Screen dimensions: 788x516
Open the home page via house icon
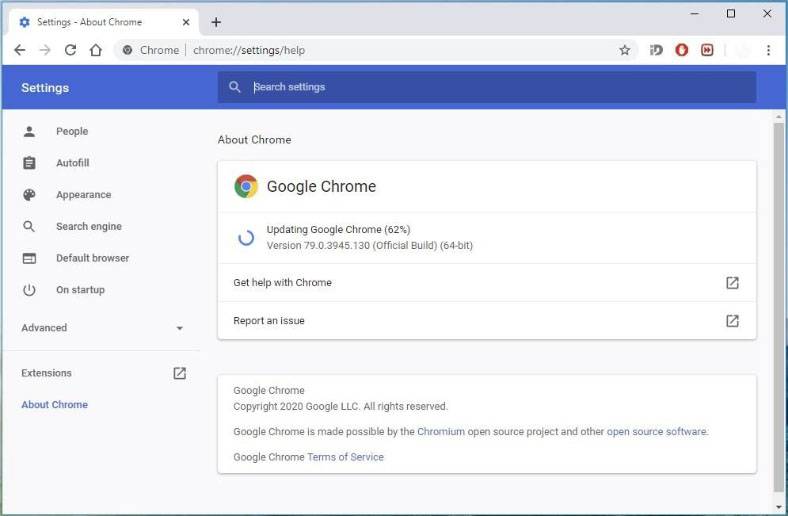click(x=95, y=50)
